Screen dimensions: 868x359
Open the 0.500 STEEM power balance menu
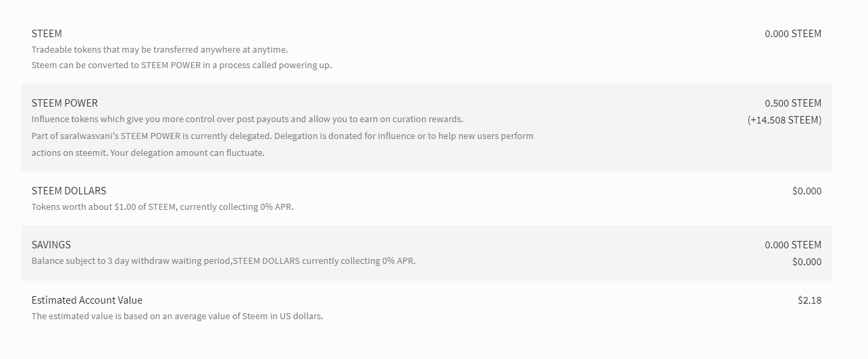pos(793,103)
